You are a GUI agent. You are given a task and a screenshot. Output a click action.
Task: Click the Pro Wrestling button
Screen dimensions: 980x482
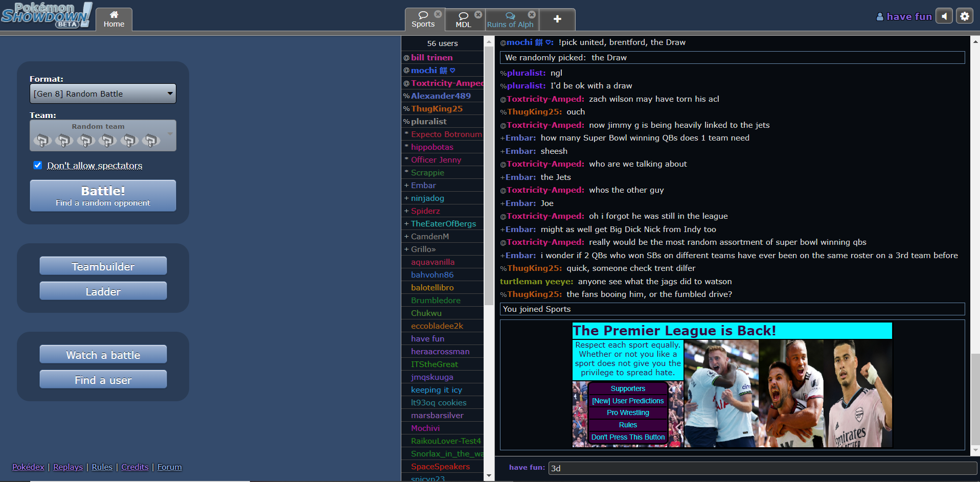pos(628,412)
